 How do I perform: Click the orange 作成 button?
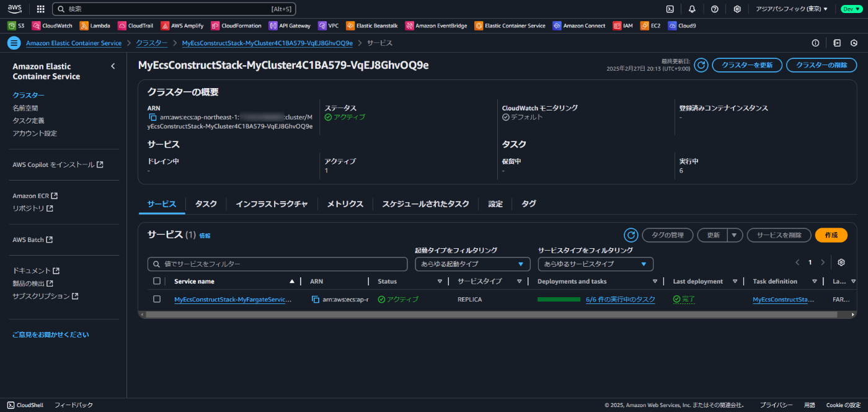pos(831,235)
